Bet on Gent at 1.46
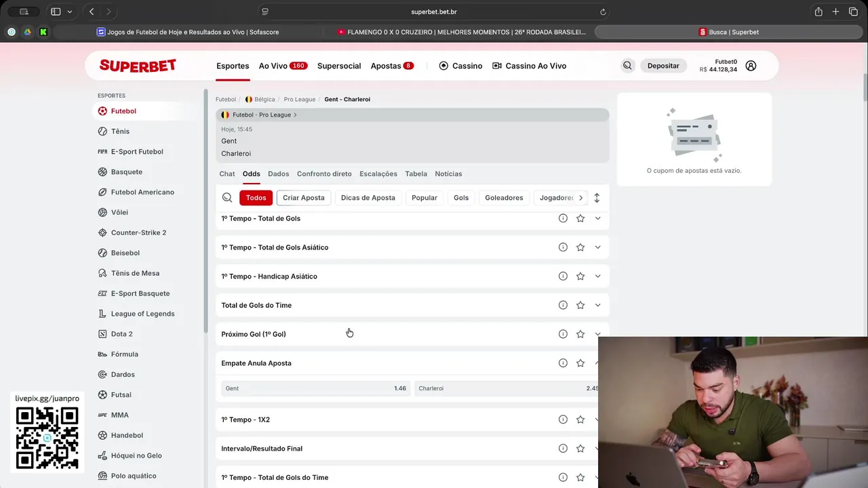This screenshot has height=488, width=868. coord(315,388)
